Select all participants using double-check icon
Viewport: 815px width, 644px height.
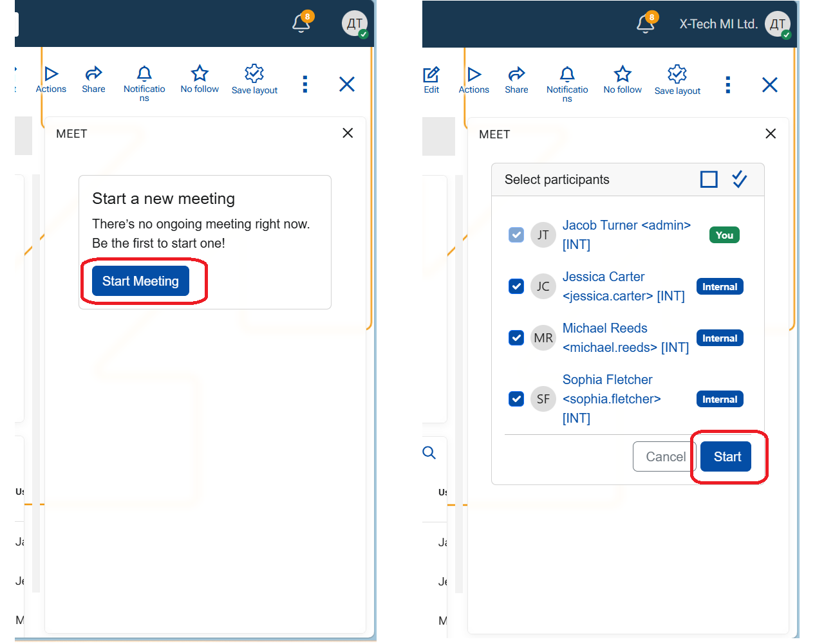pyautogui.click(x=740, y=179)
